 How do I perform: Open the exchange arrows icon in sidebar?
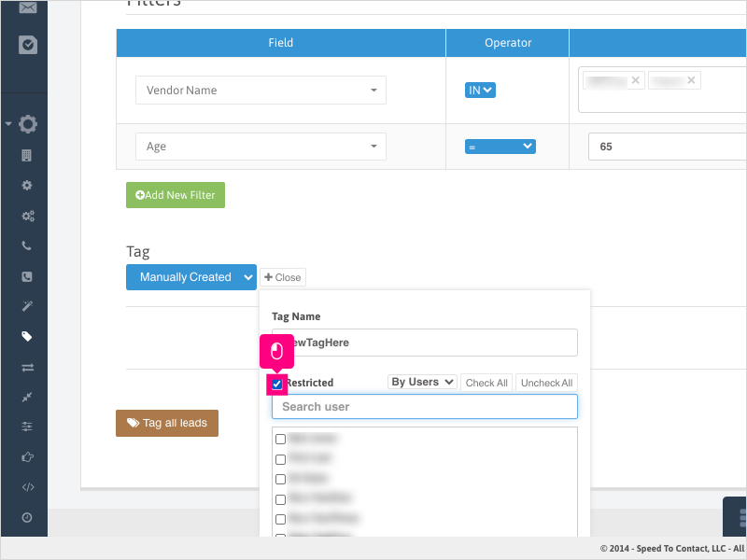[28, 368]
